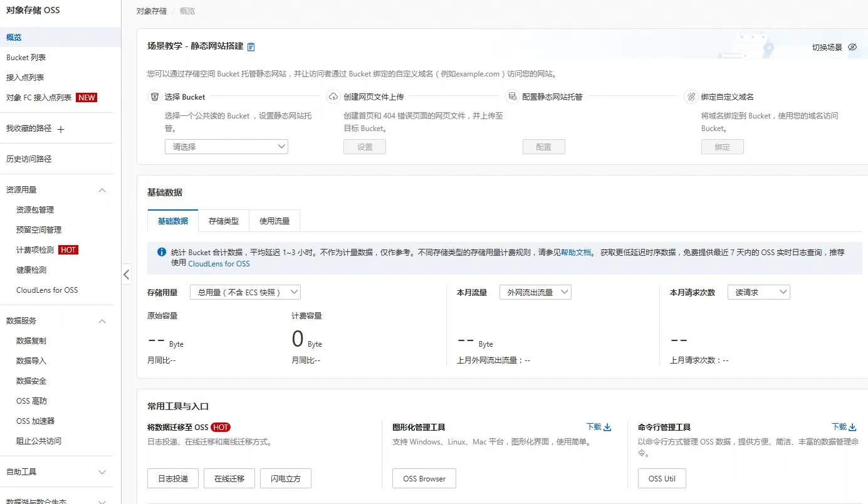This screenshot has width=868, height=504.
Task: Click the 在线迁移 button
Action: (229, 478)
